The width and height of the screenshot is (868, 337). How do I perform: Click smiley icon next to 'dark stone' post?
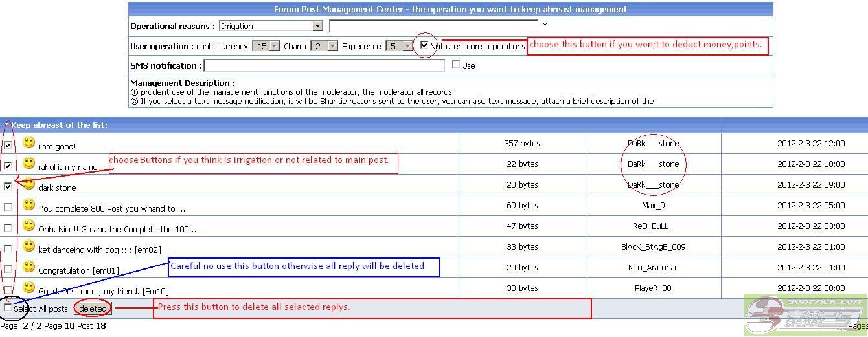pyautogui.click(x=29, y=184)
